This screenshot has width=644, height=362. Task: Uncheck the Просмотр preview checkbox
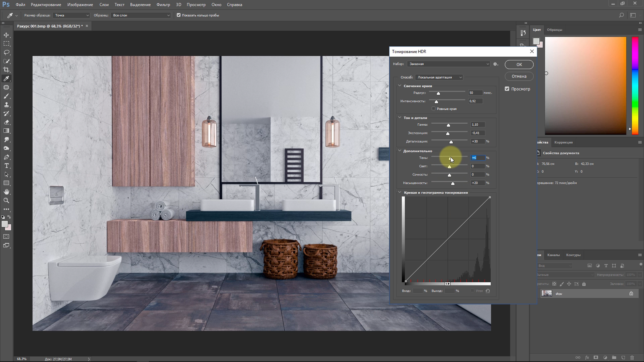pyautogui.click(x=507, y=89)
